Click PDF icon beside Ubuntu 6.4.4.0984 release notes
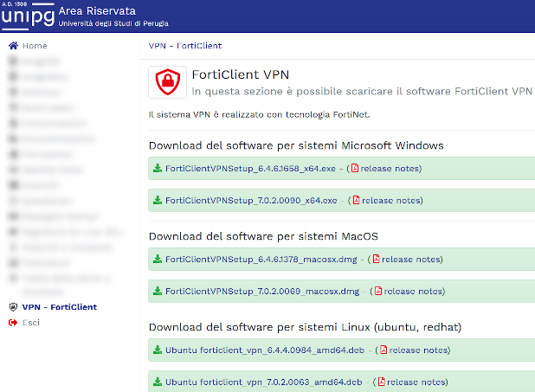This screenshot has height=392, width=535. 384,350
